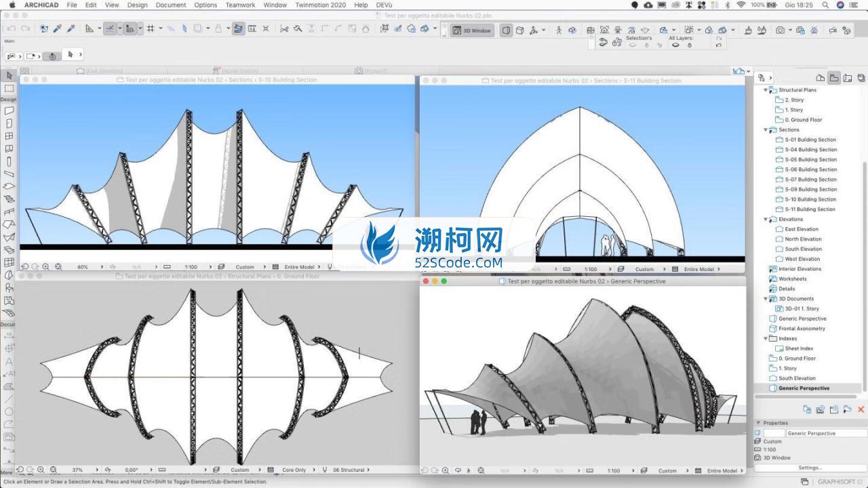Switch to the View Map navigator icon
Screen dimensions: 868x488
point(834,78)
